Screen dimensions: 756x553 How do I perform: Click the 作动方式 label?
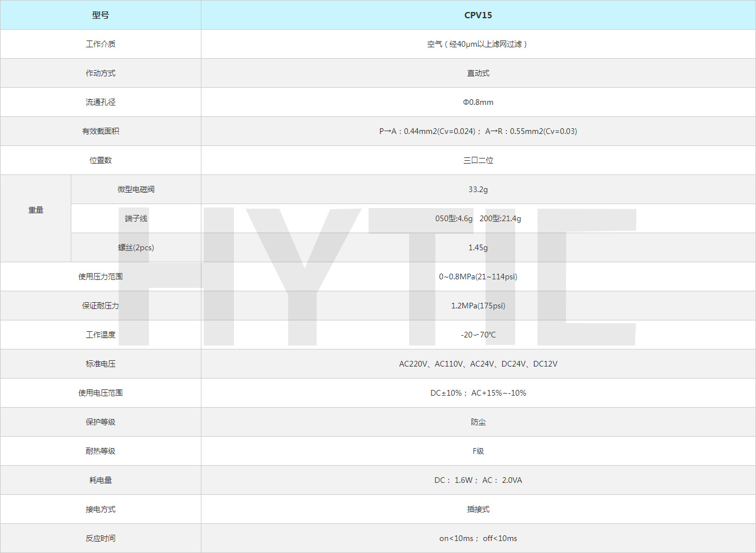100,73
